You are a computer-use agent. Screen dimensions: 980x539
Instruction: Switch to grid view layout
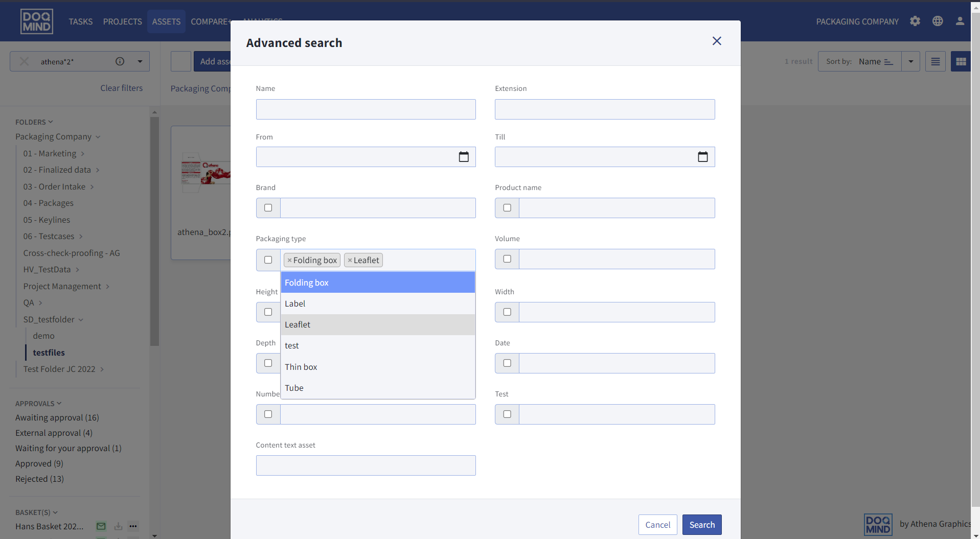pos(961,61)
